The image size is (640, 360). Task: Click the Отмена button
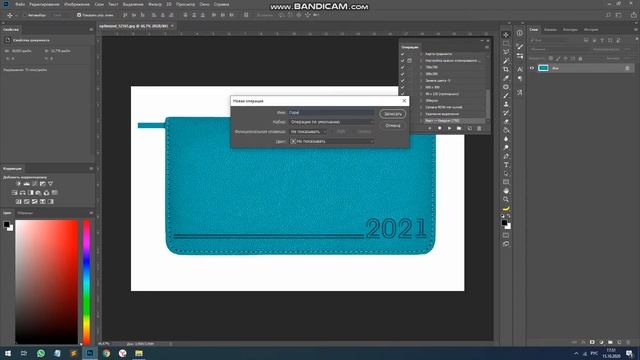(393, 126)
